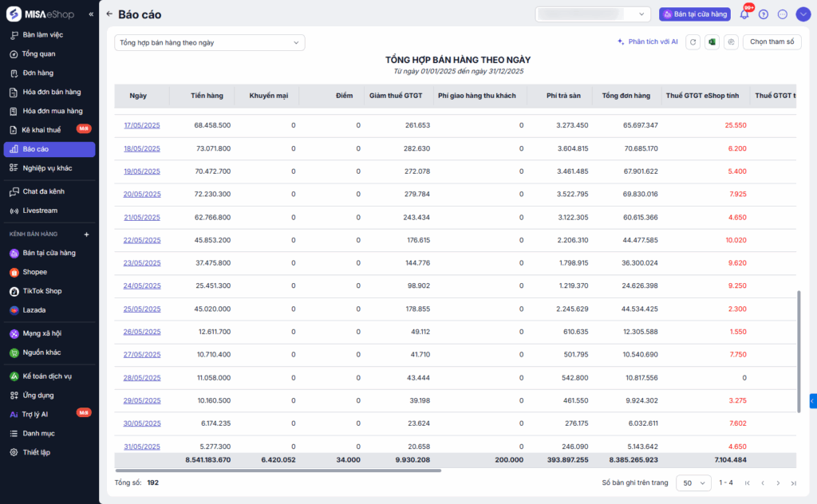Collapse the left sidebar
817x504 pixels.
91,14
